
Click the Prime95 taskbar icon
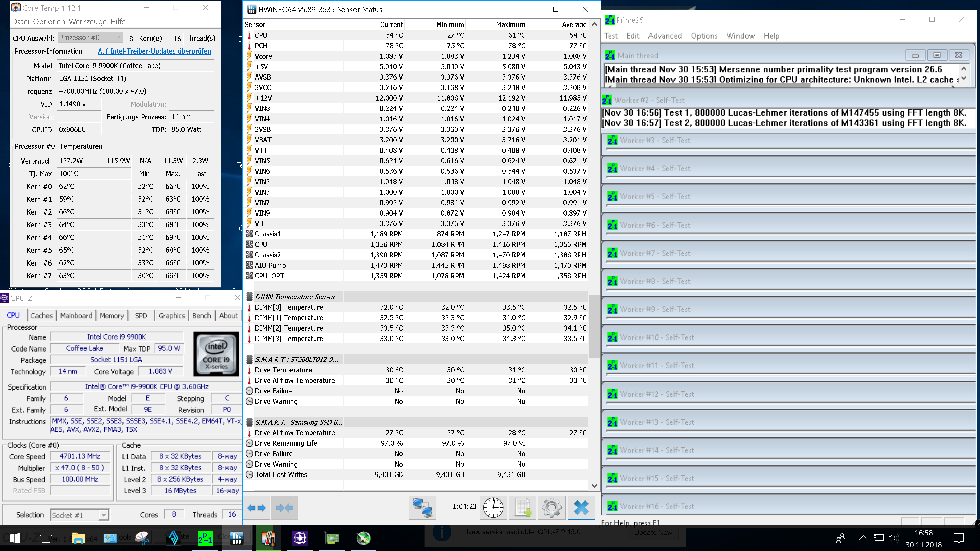click(x=205, y=538)
